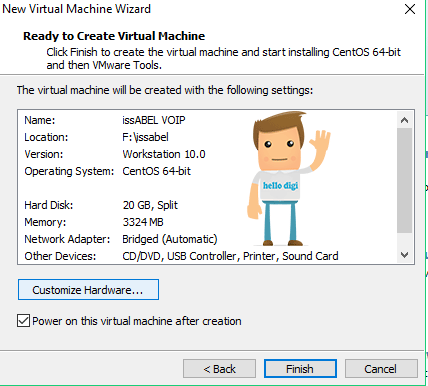The image size is (428, 386).
Task: Click the Memory: label
Action: click(45, 222)
